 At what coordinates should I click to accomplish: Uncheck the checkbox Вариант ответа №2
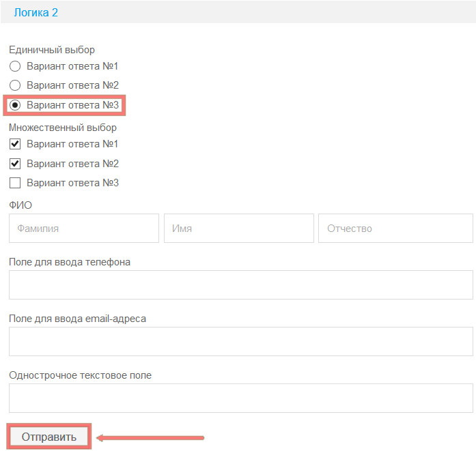point(15,164)
